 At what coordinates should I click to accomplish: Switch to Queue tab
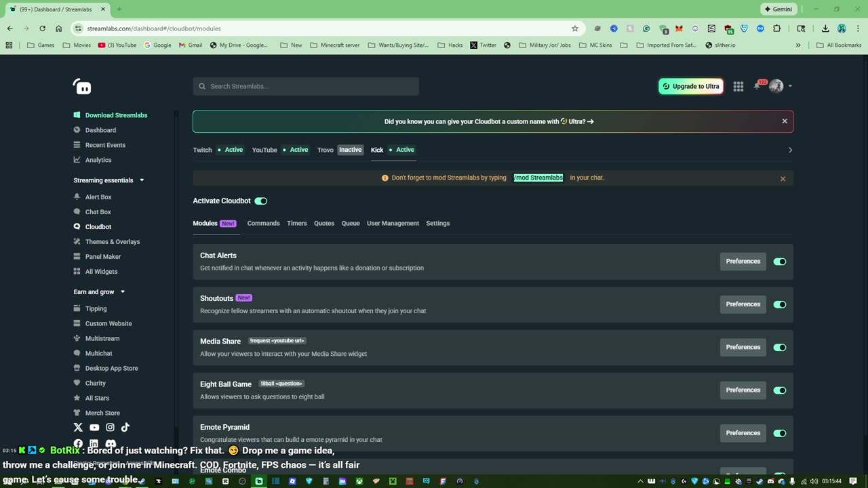(x=351, y=224)
